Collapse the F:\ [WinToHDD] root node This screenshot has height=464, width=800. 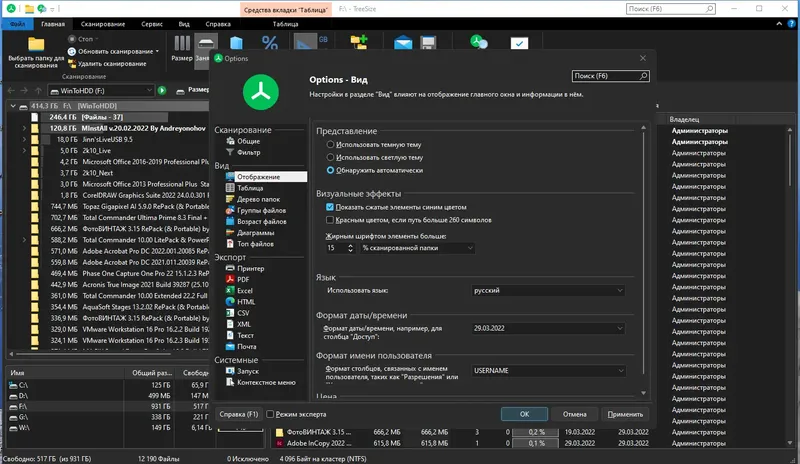[x=13, y=106]
